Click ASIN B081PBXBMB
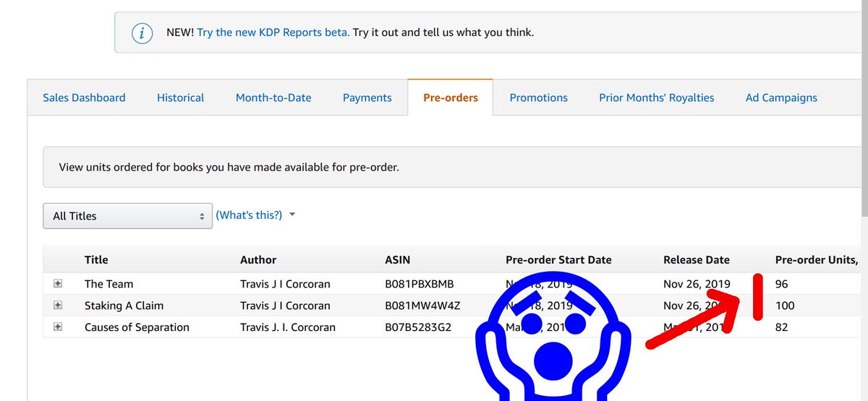The image size is (868, 401). pos(420,284)
